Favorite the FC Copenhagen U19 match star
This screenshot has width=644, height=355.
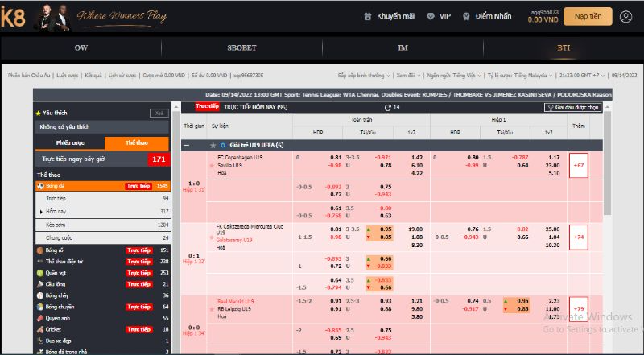[212, 166]
